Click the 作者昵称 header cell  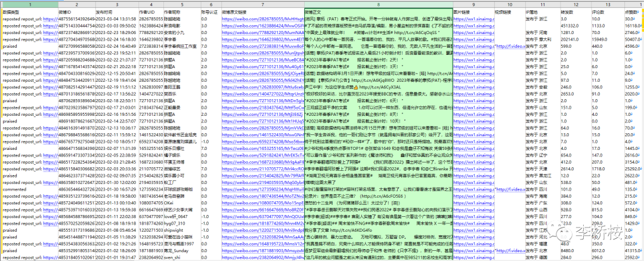click(182, 13)
